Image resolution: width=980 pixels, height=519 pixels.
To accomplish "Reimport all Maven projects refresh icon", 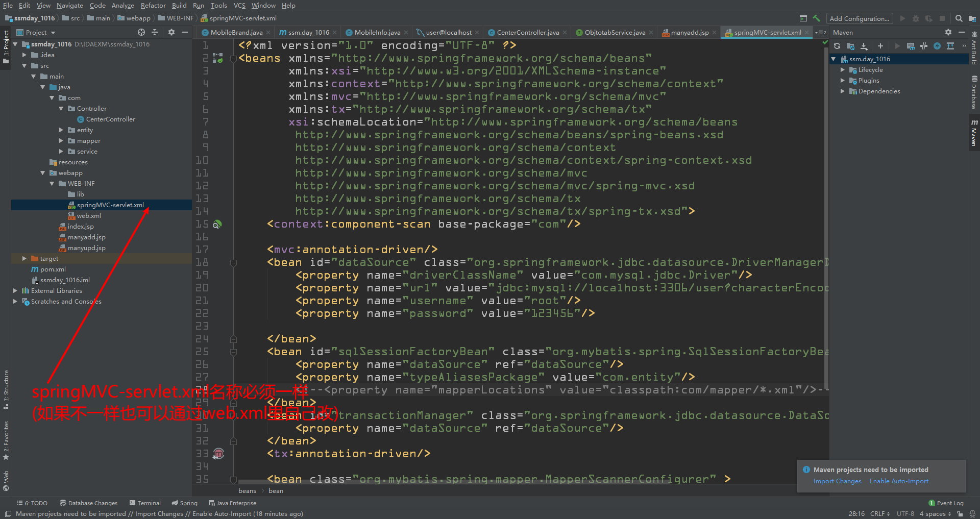I will tap(837, 46).
